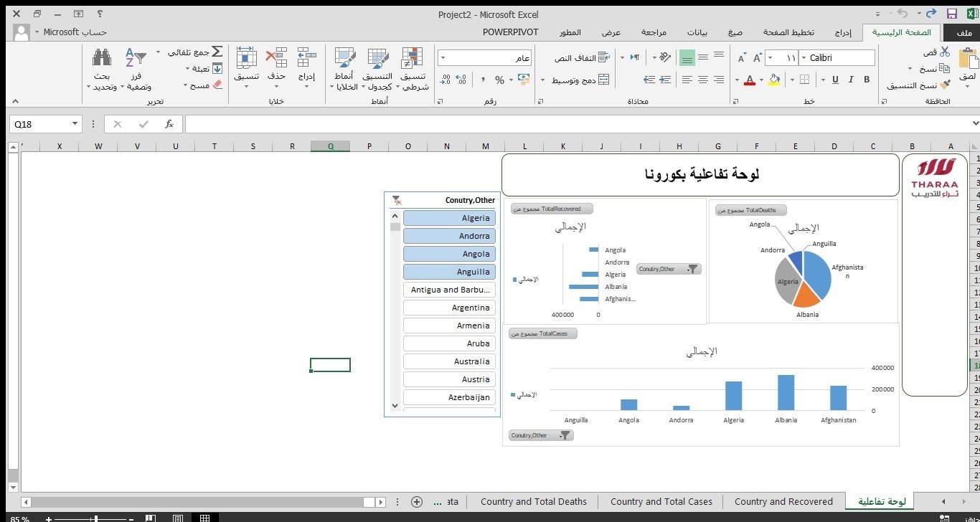Toggle Italic formatting button
This screenshot has height=522, width=980.
tap(852, 80)
